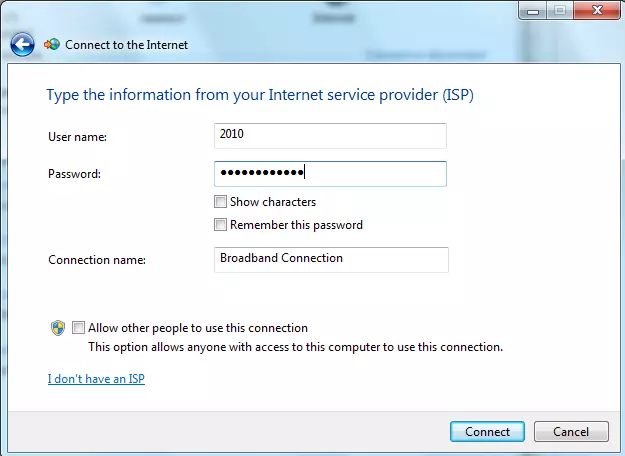Tick the Remember this password checkbox
Image resolution: width=625 pixels, height=456 pixels.
[x=221, y=225]
